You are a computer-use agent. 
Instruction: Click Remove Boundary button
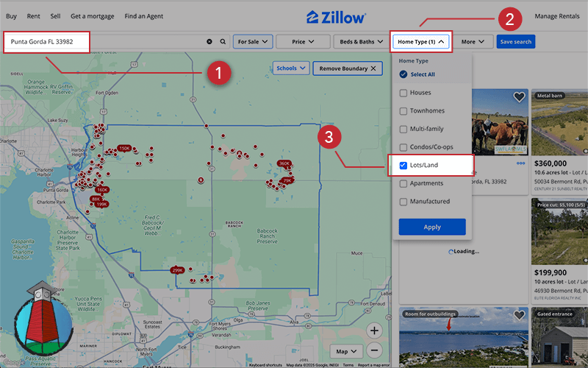click(348, 68)
